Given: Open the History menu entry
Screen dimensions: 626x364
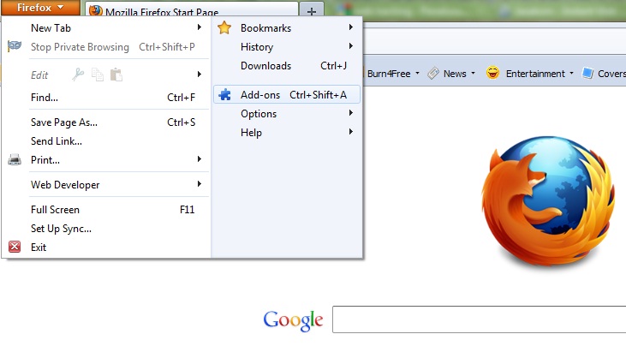Looking at the screenshot, I should [287, 47].
